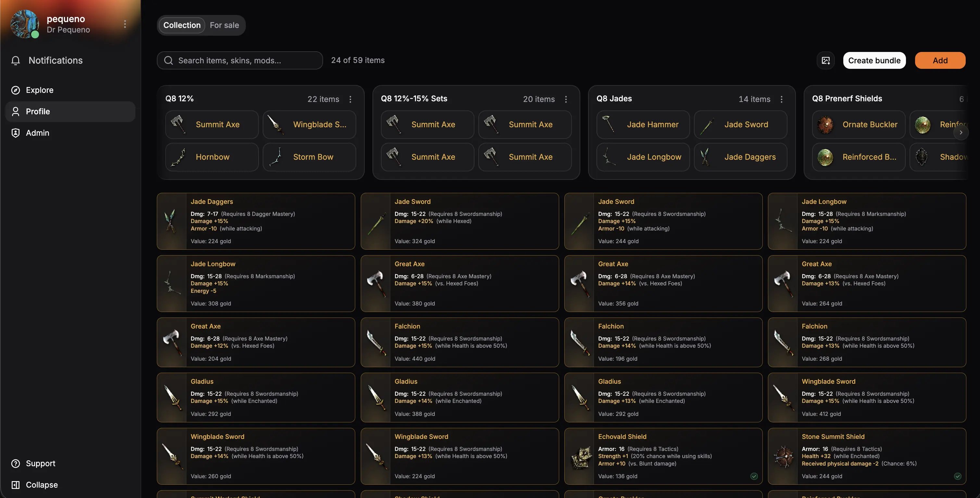The width and height of the screenshot is (980, 498).
Task: Toggle the green check on Stone Summit Shield
Action: coord(958,476)
